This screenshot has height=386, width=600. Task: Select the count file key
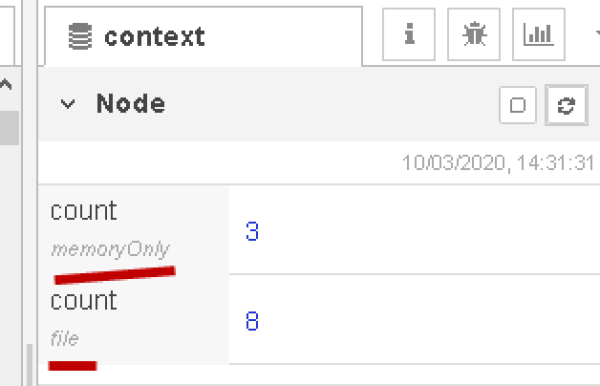[x=83, y=300]
